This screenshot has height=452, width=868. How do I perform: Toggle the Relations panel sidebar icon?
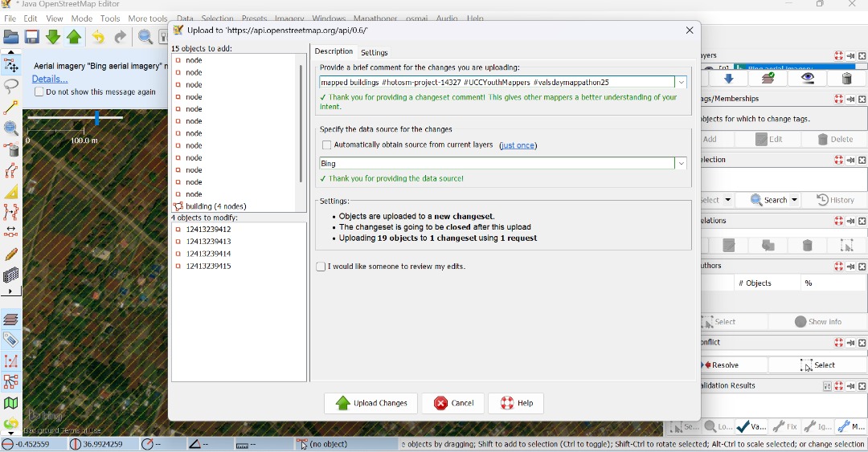point(10,382)
